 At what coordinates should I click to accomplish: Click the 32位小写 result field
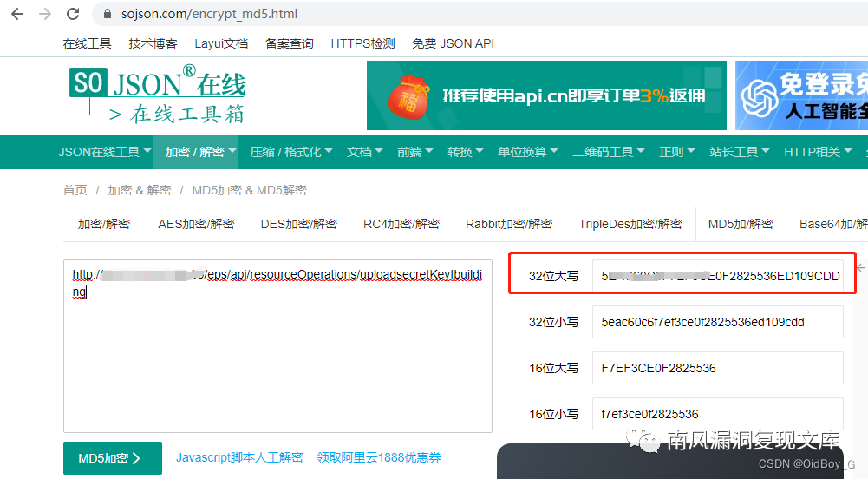(x=717, y=322)
